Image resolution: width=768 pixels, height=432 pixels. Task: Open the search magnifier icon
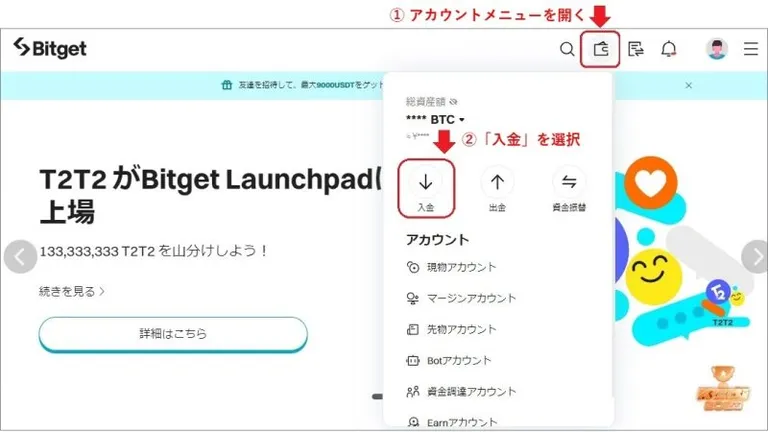click(x=567, y=49)
